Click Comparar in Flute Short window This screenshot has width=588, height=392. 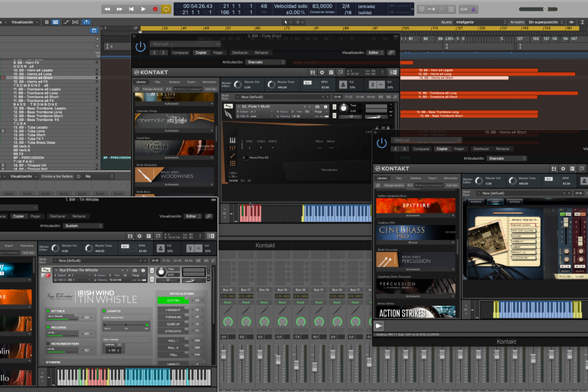coord(180,53)
